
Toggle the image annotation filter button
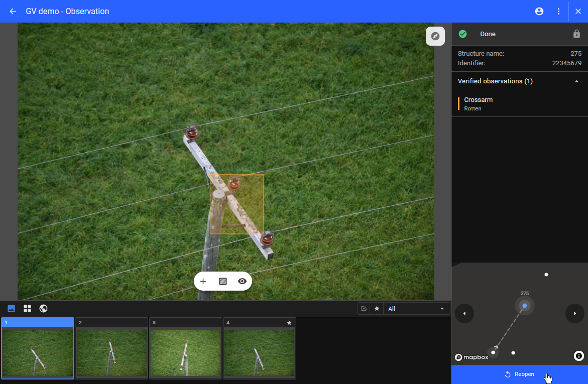[x=364, y=309]
